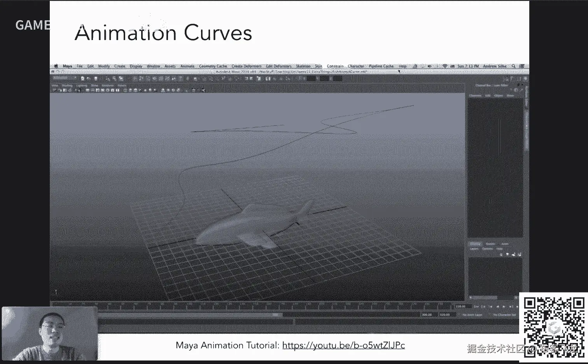Click the macOS Spotlight search icon

514,66
